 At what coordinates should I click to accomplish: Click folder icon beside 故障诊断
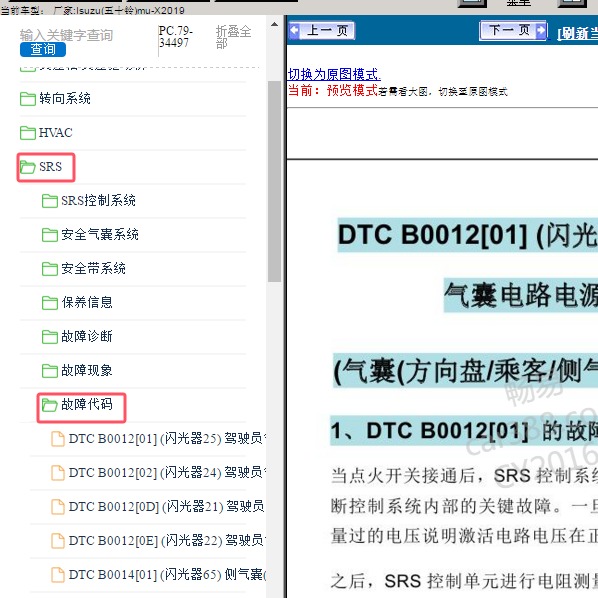click(50, 337)
